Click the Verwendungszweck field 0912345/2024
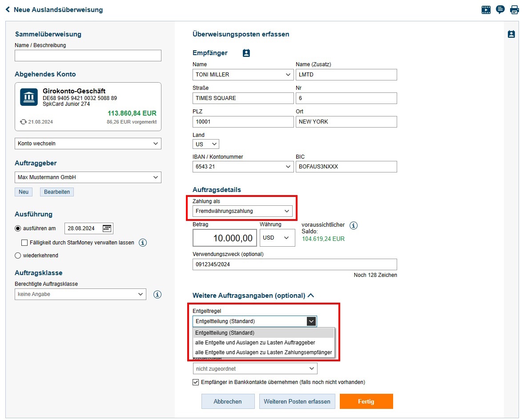Viewport: 523px width, 420px height. (x=295, y=264)
